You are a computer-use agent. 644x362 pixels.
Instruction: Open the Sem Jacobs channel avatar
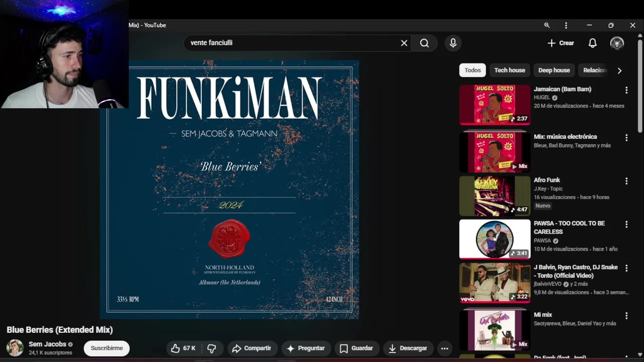click(15, 348)
